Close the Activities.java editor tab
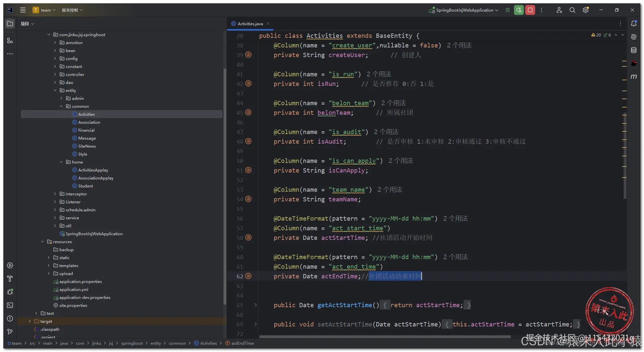Viewport: 644px width, 352px height. pyautogui.click(x=268, y=24)
